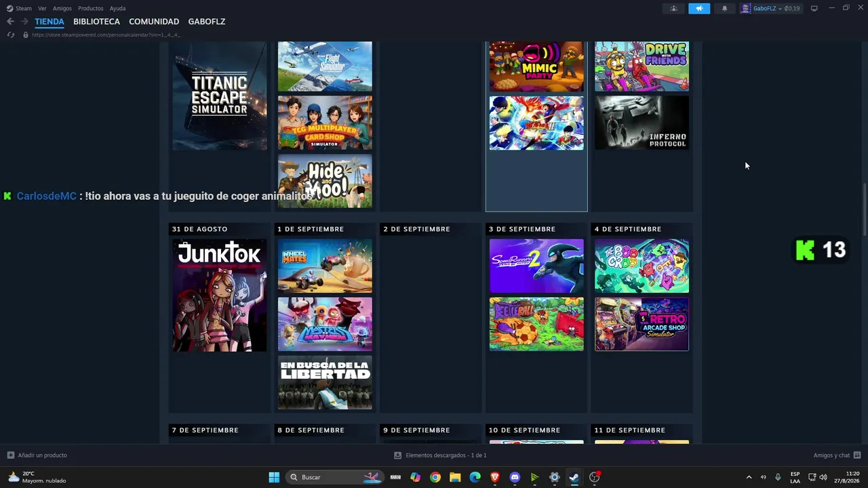Viewport: 868px width, 488px height.
Task: Click the taskbar Buscar search box
Action: tap(335, 477)
